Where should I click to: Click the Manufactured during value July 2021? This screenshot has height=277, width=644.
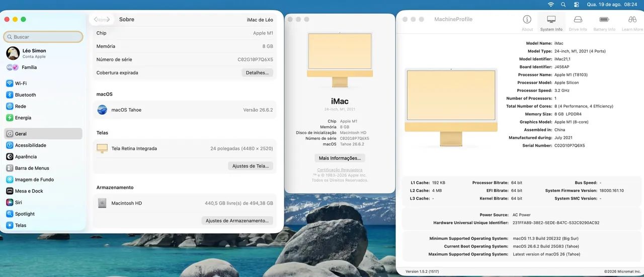pos(564,138)
